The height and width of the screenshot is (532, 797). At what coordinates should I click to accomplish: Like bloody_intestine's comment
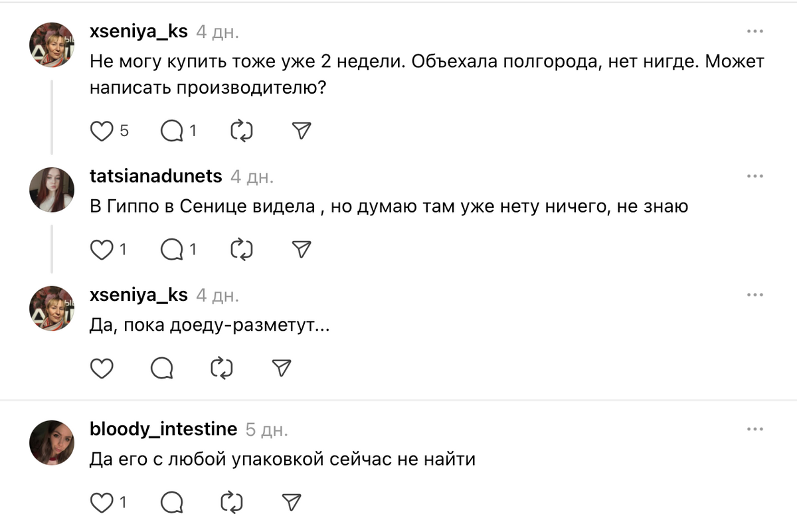pos(102,502)
